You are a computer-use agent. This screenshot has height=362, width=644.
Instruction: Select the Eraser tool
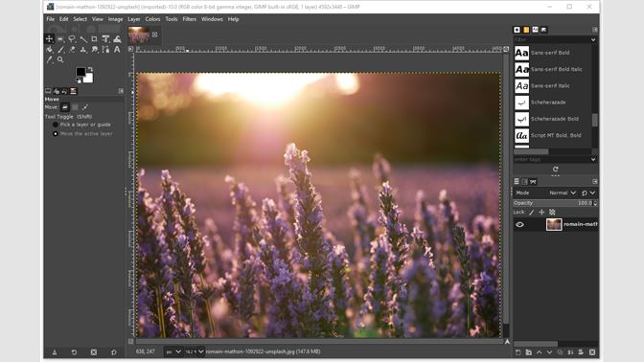(x=72, y=50)
